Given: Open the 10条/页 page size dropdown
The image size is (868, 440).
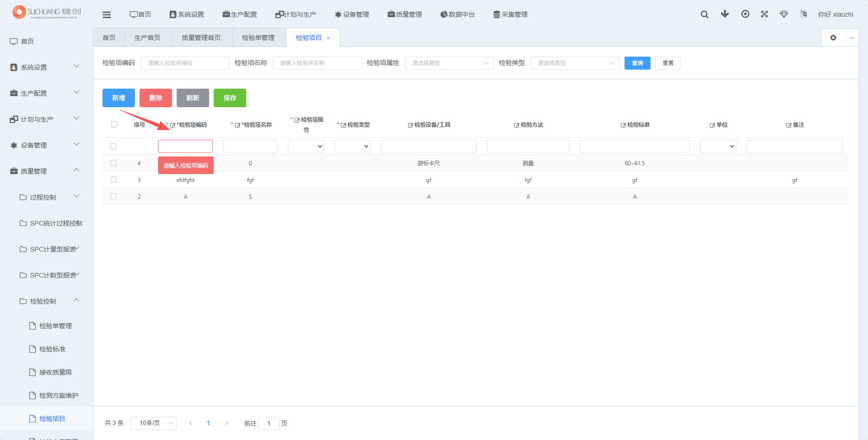Looking at the screenshot, I should (153, 423).
